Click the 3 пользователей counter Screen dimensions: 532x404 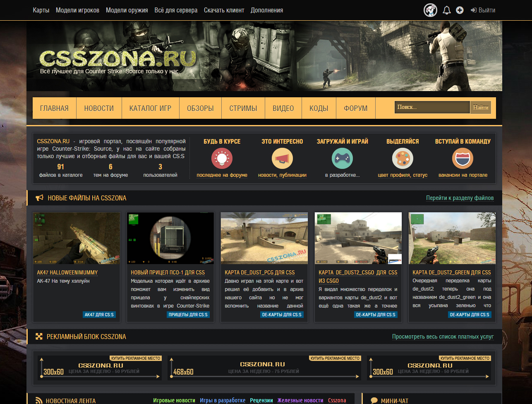point(160,171)
